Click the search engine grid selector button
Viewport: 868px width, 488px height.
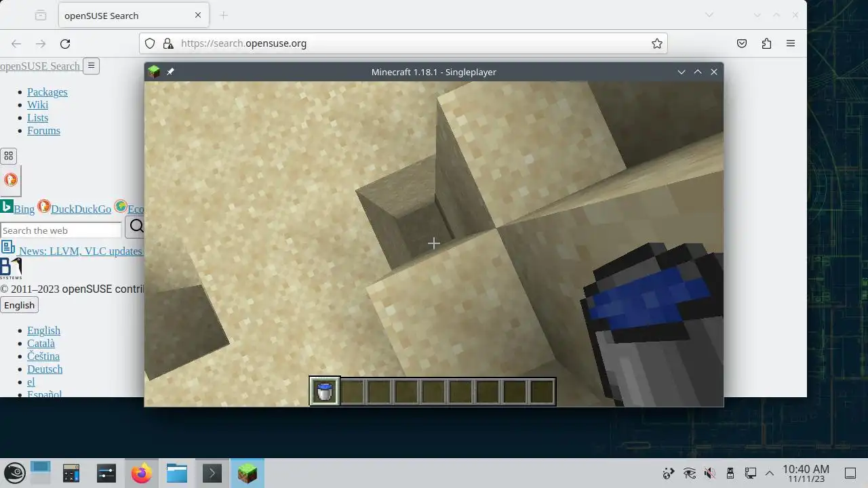coord(8,156)
